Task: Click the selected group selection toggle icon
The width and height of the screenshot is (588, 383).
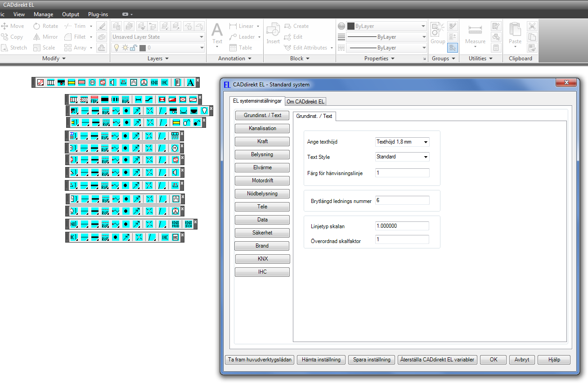Action: pyautogui.click(x=453, y=48)
